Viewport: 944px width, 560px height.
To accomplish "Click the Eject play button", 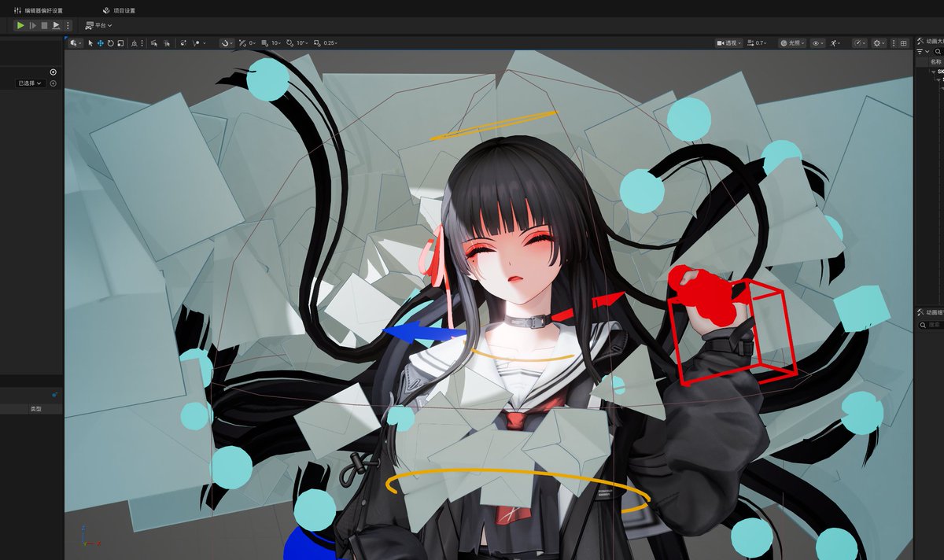I will click(x=57, y=25).
